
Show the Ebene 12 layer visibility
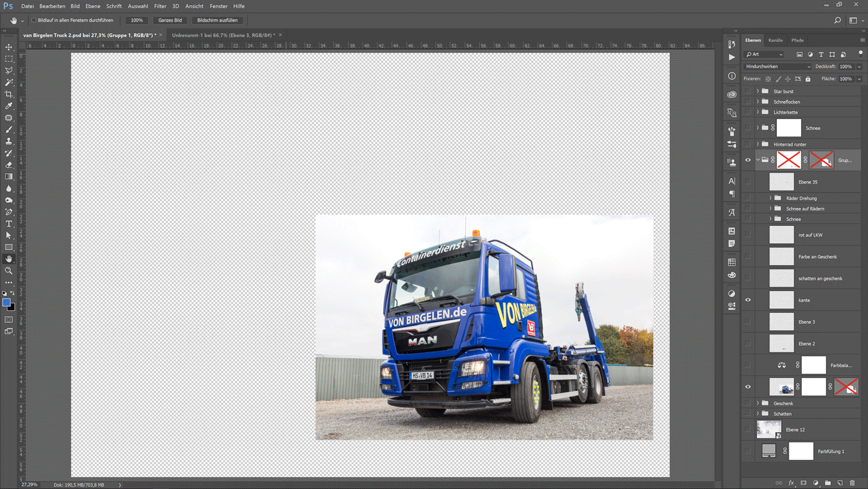(x=748, y=429)
